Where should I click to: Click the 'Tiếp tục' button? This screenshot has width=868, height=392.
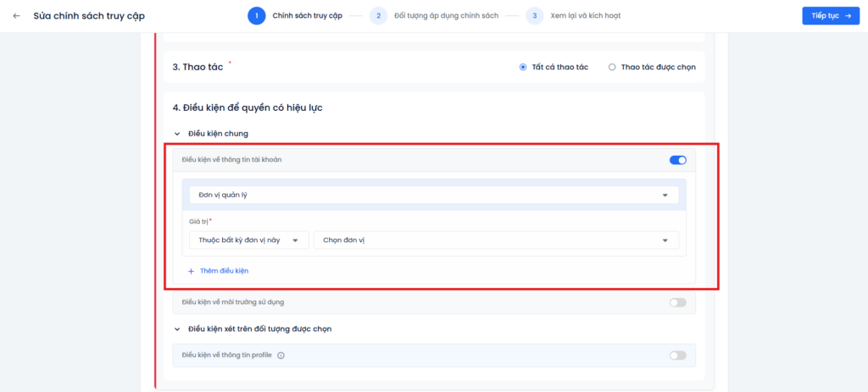point(830,16)
